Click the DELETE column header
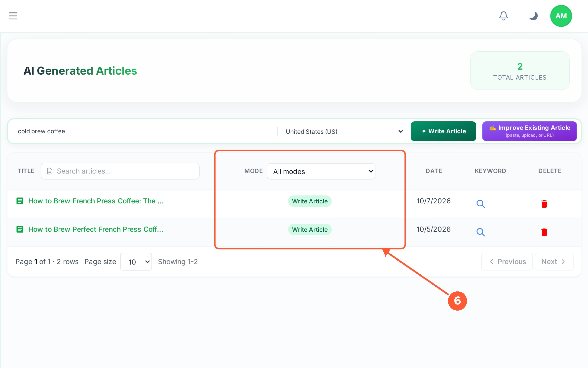 pos(550,171)
